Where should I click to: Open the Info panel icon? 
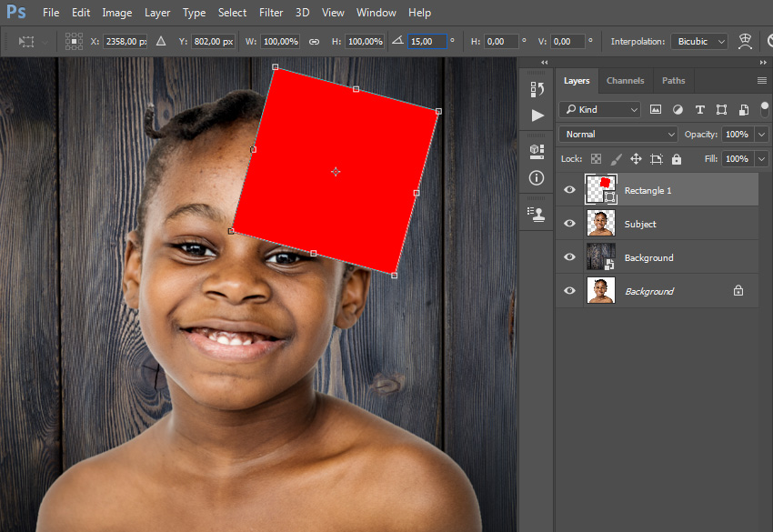(537, 177)
